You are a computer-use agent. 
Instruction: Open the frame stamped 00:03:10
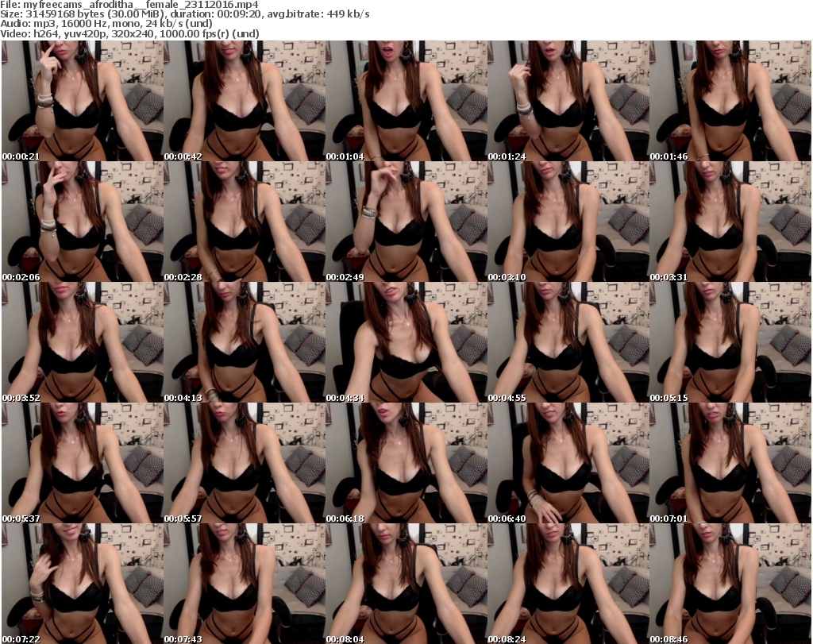point(568,222)
